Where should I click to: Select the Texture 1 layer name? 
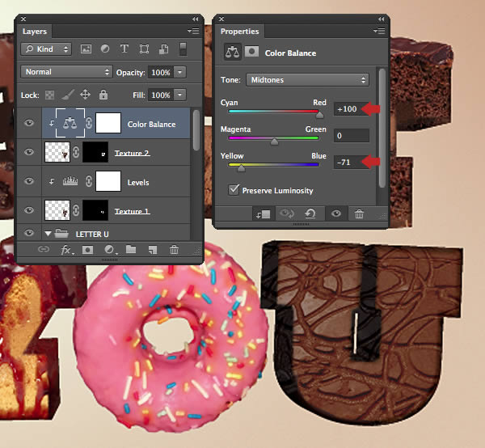click(132, 211)
